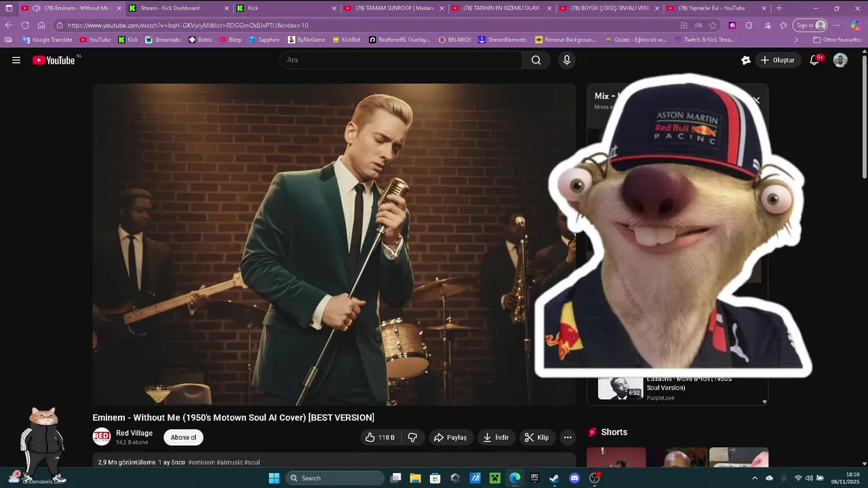Open File Explorer from the taskbar
868x488 pixels.
pos(415,478)
